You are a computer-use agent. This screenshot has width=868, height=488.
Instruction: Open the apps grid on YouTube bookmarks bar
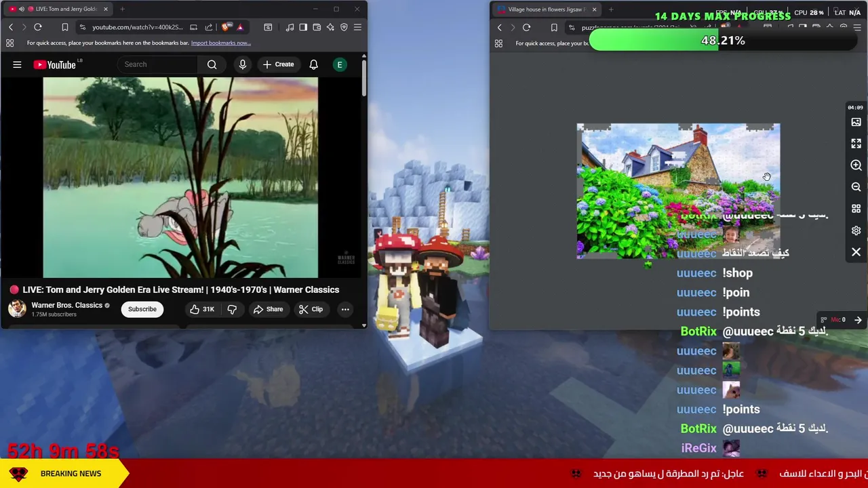pos(9,43)
